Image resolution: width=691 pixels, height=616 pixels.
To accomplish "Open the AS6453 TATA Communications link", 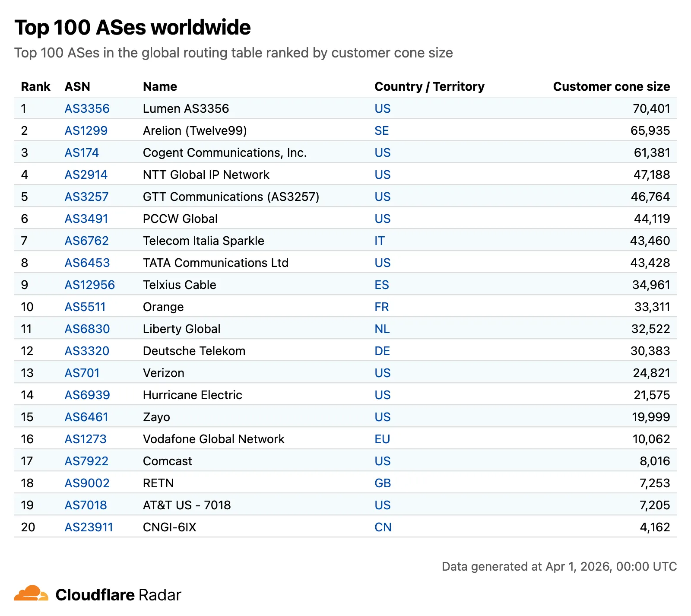I will coord(87,263).
